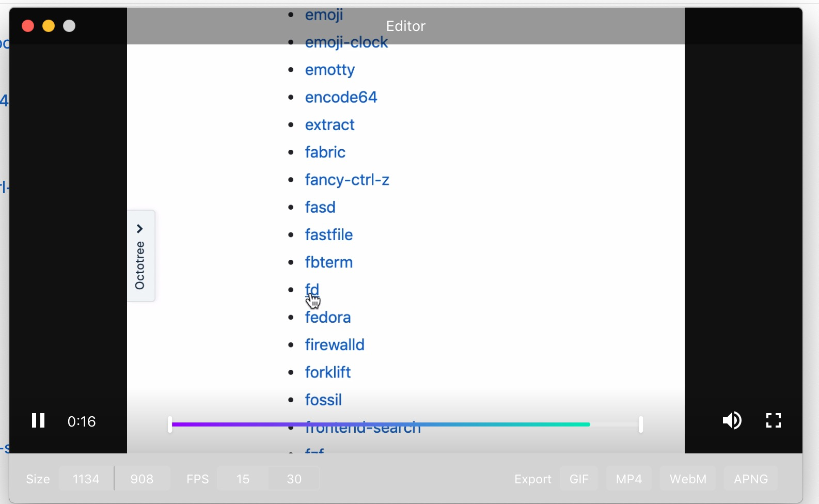The height and width of the screenshot is (504, 819).
Task: Open the emotty link
Action: (329, 70)
